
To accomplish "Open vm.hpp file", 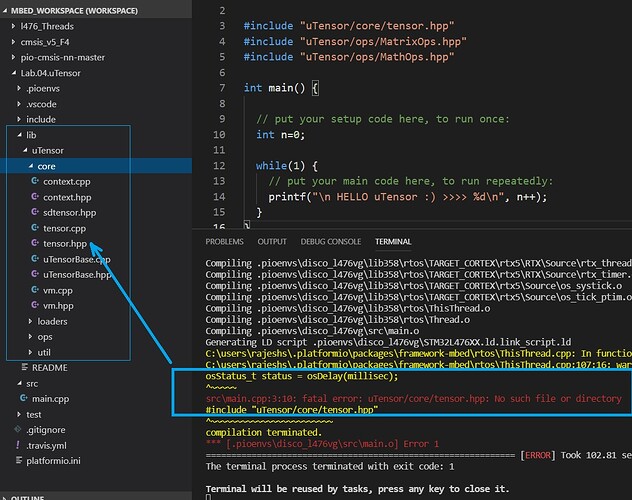I will pyautogui.click(x=58, y=306).
